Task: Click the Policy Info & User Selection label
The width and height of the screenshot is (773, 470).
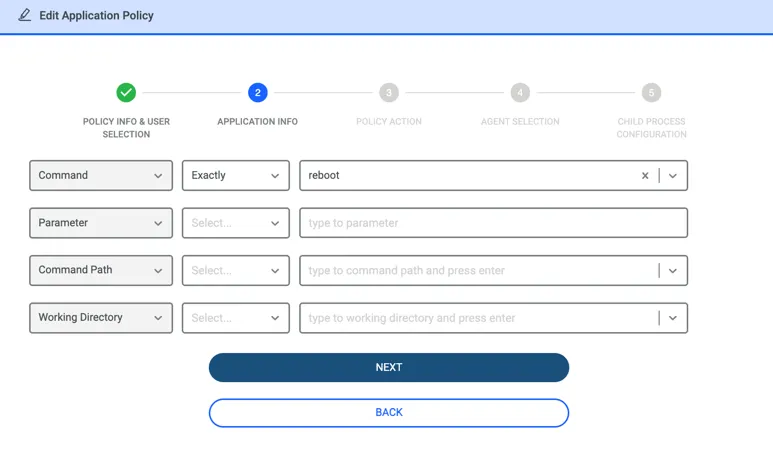Action: pyautogui.click(x=126, y=128)
